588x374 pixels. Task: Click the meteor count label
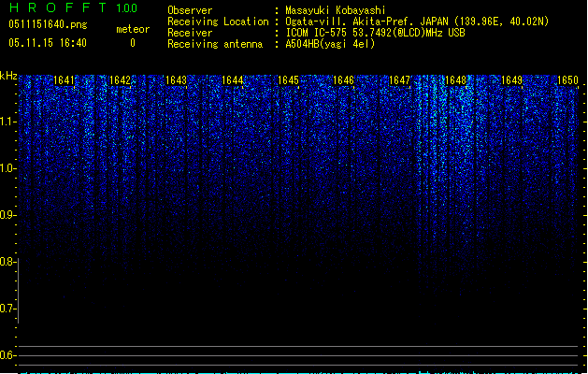pyautogui.click(x=133, y=29)
